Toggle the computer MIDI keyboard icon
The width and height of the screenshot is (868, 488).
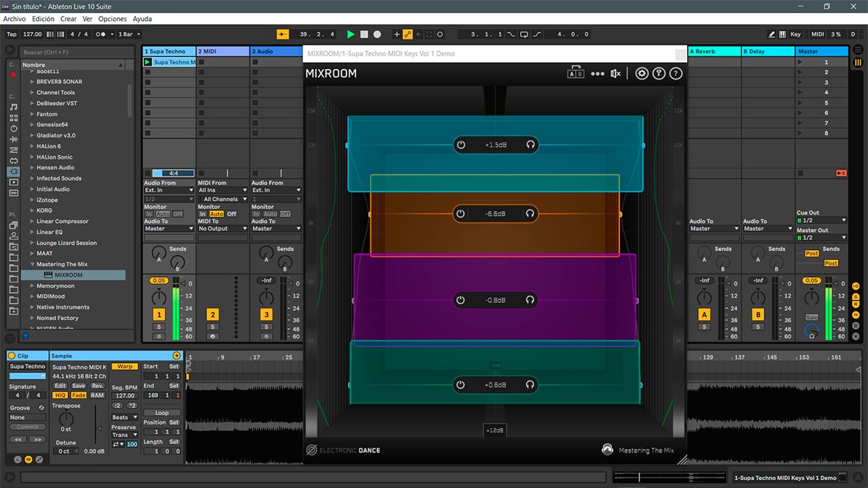point(783,34)
